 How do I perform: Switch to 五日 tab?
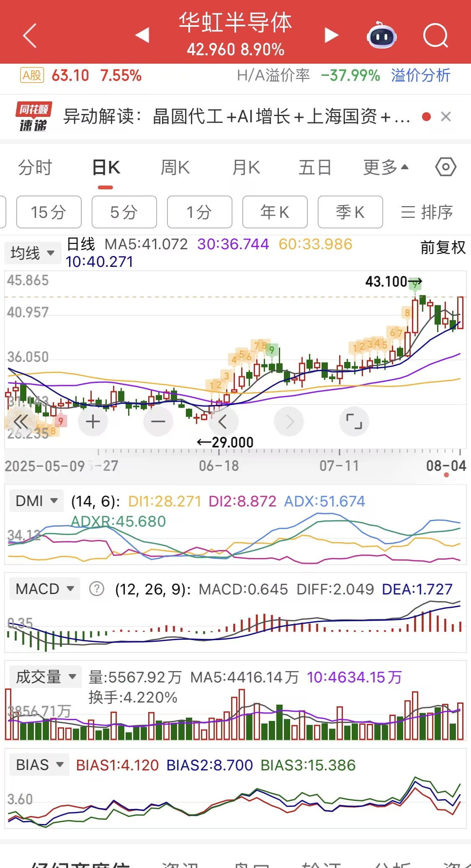315,168
